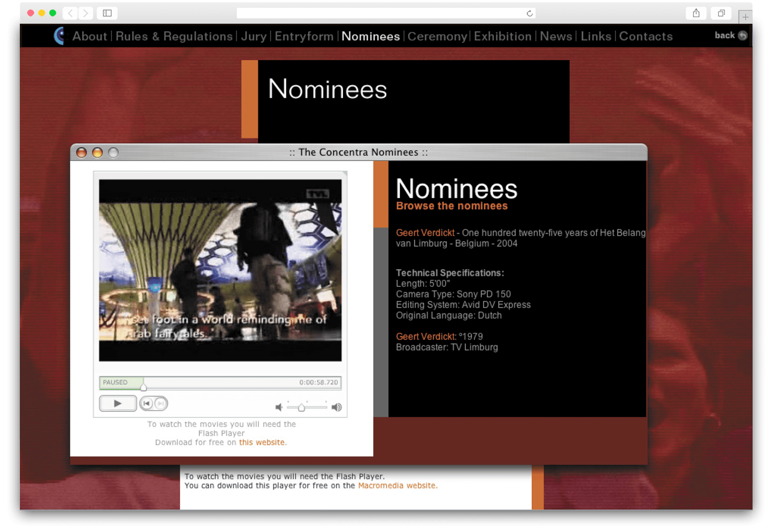The height and width of the screenshot is (532, 773).
Task: Click the Safari address bar field
Action: [381, 13]
